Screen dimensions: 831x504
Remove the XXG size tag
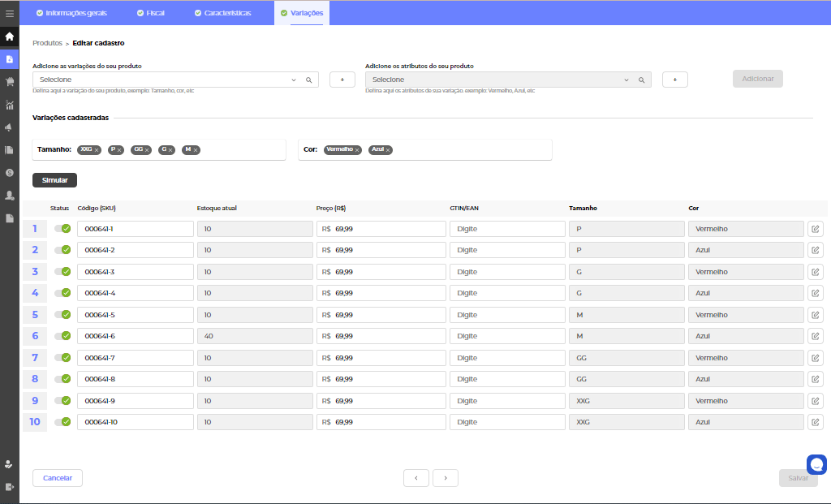[x=97, y=150]
